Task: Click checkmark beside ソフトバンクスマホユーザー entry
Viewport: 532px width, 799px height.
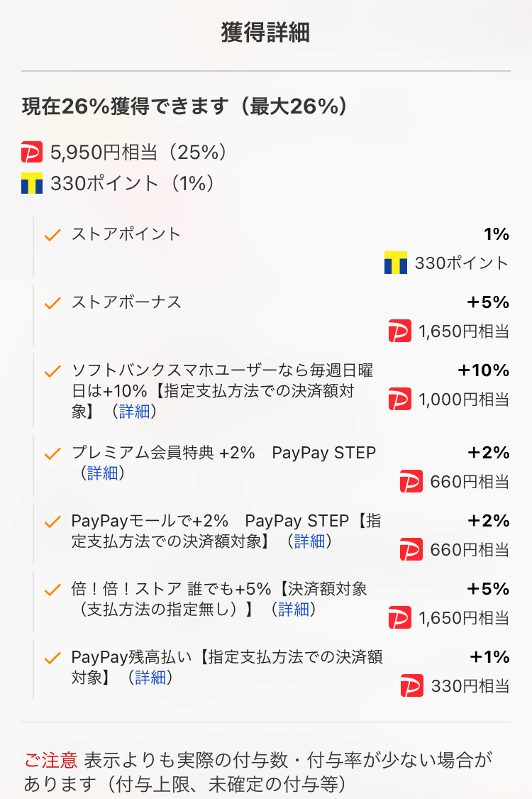Action: 52,372
